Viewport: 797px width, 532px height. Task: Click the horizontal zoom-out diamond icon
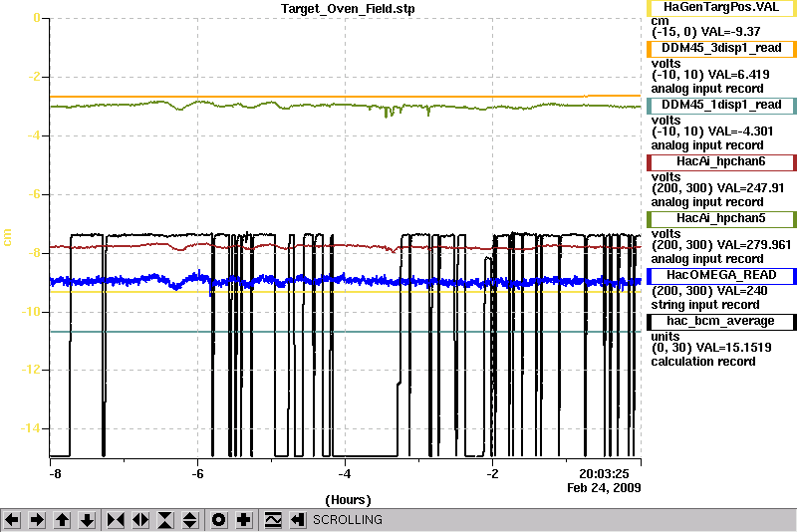click(140, 520)
